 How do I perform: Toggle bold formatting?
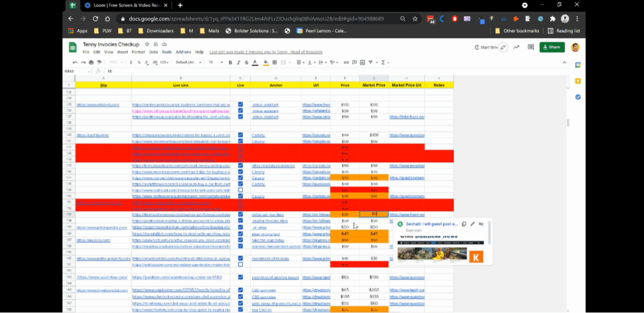(230, 62)
